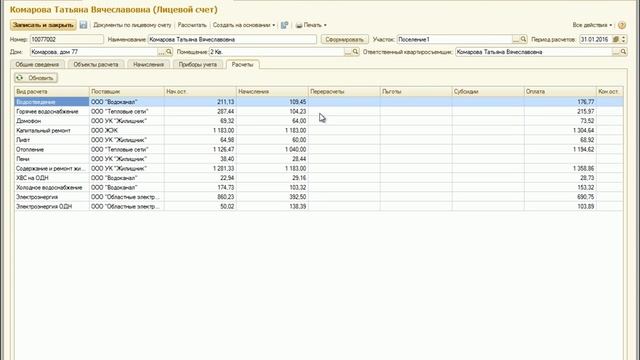The height and width of the screenshot is (360, 640).
Task: Select Горячее водоснабжение row
Action: pos(319,111)
